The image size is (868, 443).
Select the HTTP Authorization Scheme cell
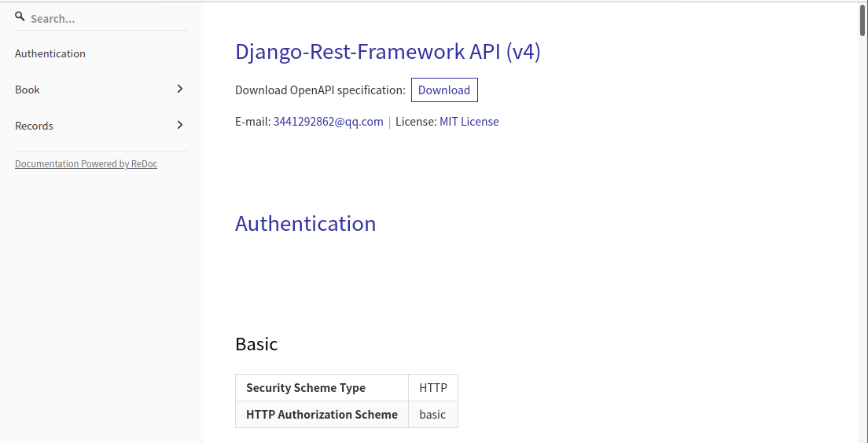pos(322,414)
